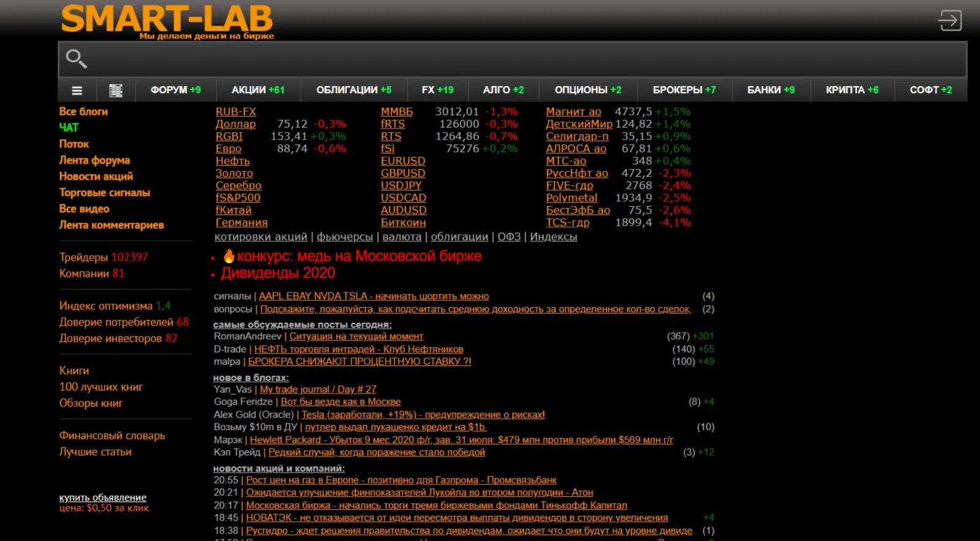Open RUB-FX quote link
Viewport: 980px width, 541px height.
(236, 112)
